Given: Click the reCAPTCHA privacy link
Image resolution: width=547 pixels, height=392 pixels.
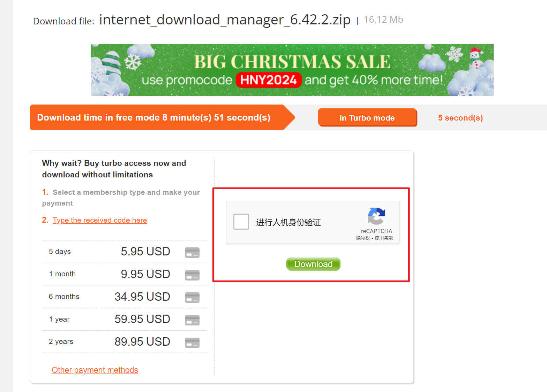Looking at the screenshot, I should pyautogui.click(x=363, y=238).
